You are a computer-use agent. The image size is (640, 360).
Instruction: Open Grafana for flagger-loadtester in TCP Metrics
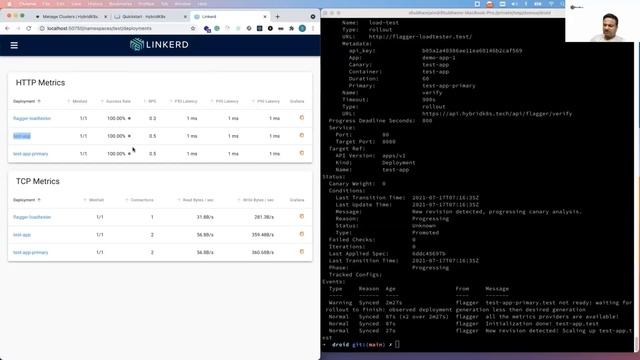click(302, 216)
